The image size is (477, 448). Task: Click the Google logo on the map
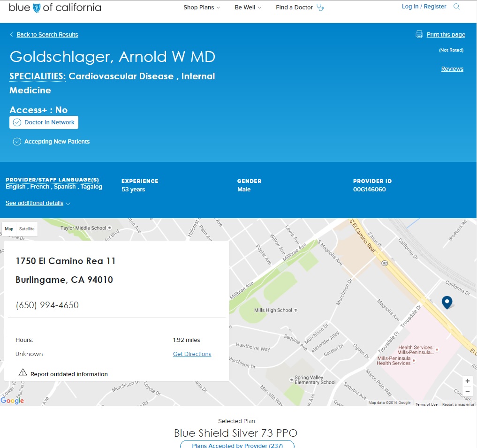point(12,400)
